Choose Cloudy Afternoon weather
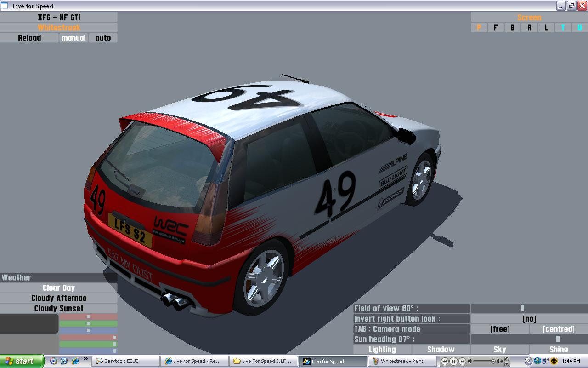588x368 pixels. pyautogui.click(x=59, y=298)
